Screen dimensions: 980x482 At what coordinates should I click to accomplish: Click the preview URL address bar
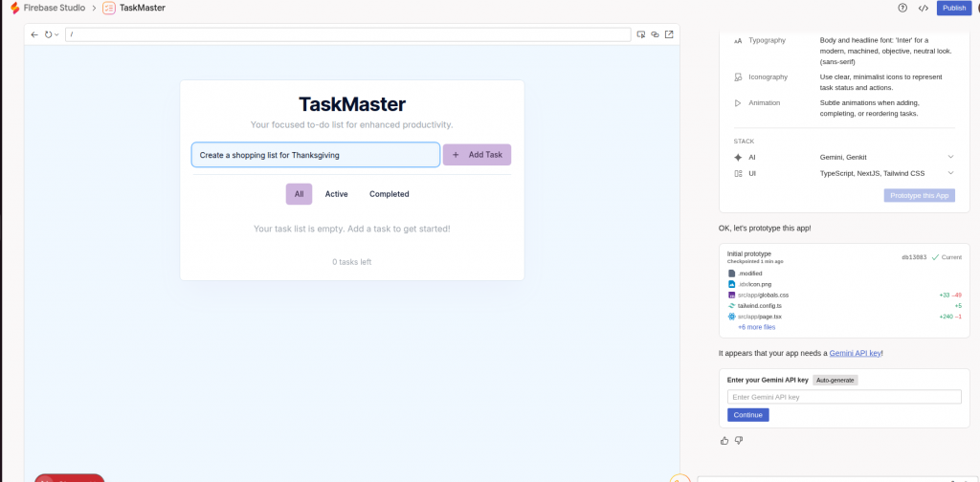click(347, 34)
